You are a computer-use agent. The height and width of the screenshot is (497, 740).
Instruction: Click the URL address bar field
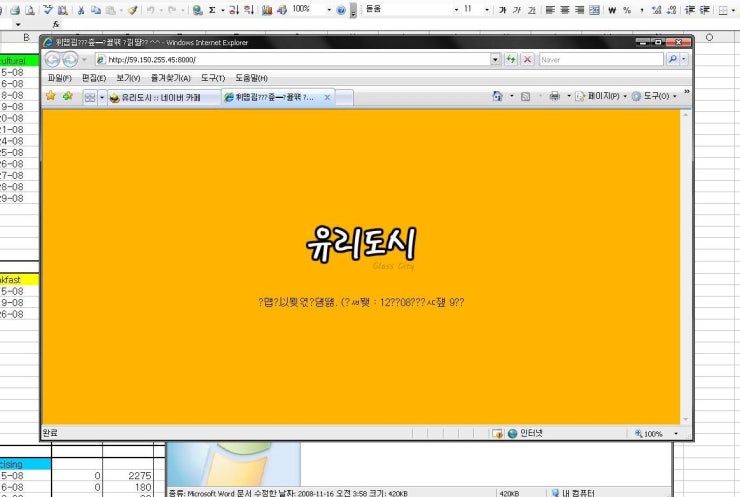pos(290,60)
